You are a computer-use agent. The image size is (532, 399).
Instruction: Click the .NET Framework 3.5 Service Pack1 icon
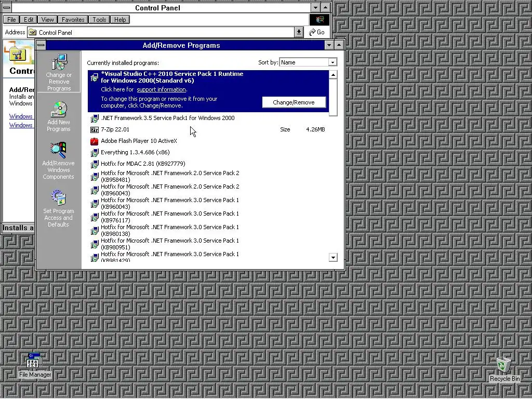pyautogui.click(x=95, y=118)
